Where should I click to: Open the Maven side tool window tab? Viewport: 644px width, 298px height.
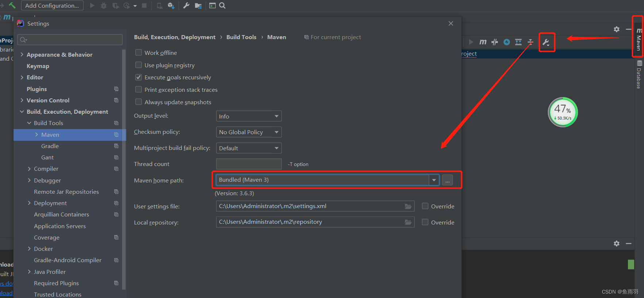click(x=639, y=39)
